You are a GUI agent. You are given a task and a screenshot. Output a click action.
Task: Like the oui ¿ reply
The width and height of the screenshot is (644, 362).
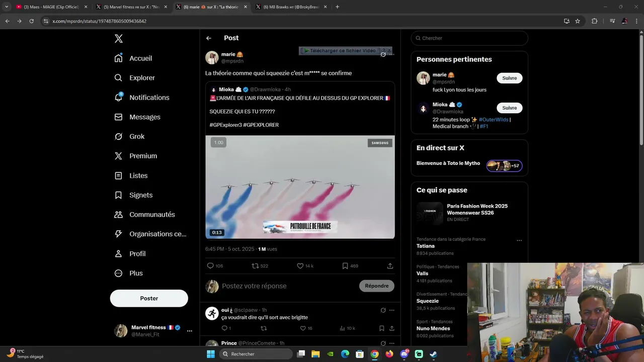pyautogui.click(x=306, y=328)
